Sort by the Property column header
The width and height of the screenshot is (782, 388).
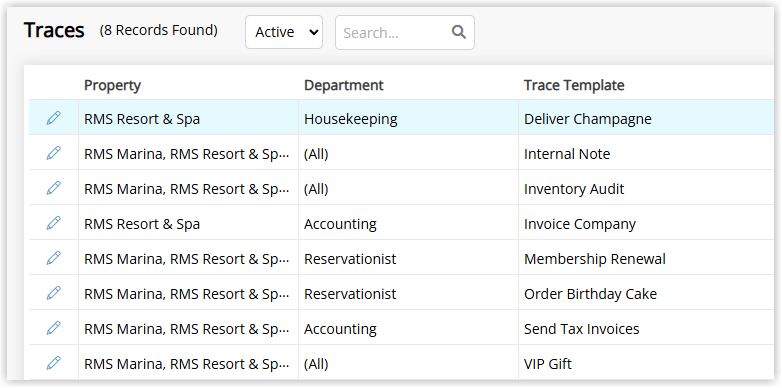click(x=112, y=85)
